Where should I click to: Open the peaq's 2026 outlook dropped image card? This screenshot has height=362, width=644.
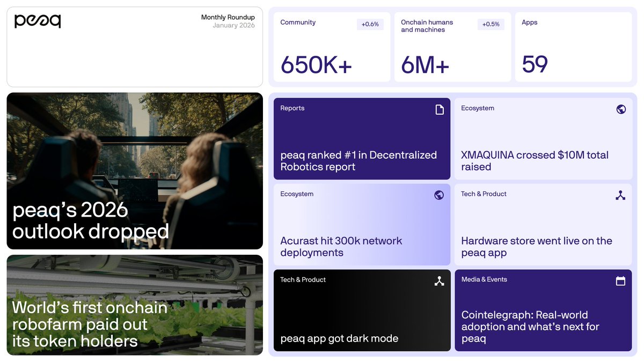(x=135, y=171)
